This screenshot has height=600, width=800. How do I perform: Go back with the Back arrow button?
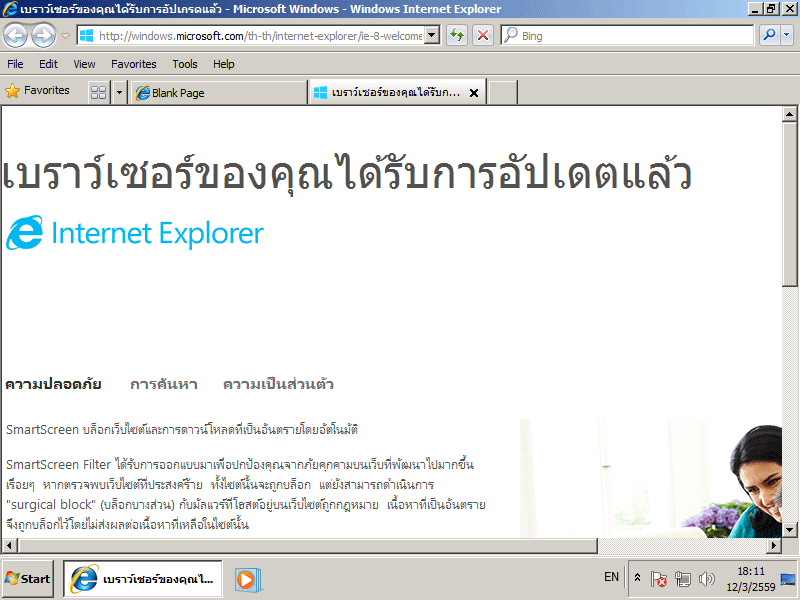(16, 35)
